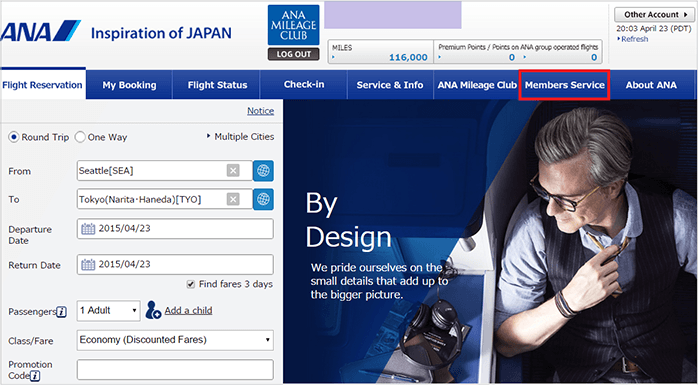
Task: Click the info icon beside Passengers
Action: click(x=62, y=312)
